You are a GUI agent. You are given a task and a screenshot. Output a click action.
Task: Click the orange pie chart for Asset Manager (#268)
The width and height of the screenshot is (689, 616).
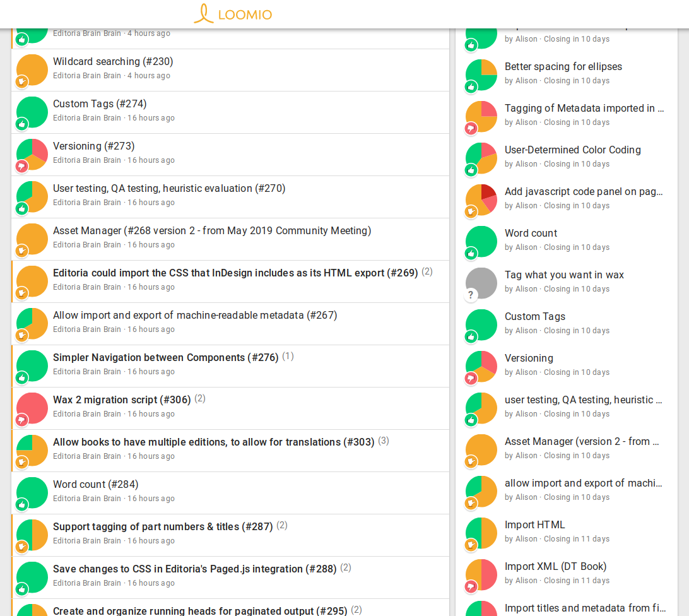(32, 239)
